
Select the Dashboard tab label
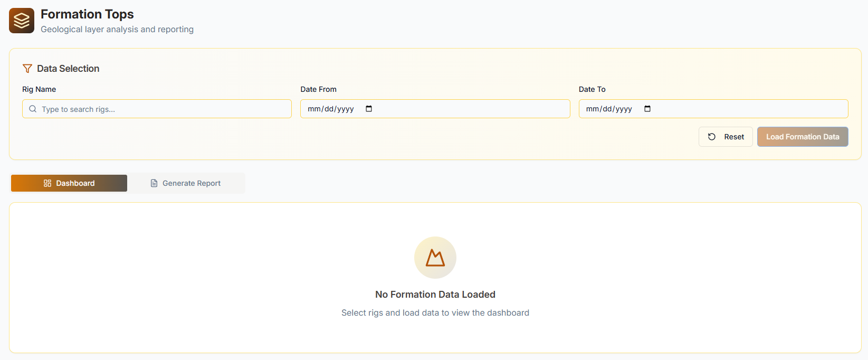(x=75, y=183)
